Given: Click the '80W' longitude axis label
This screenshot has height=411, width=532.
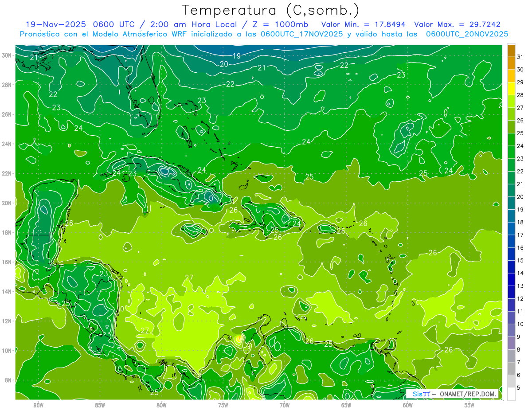Looking at the screenshot, I should pyautogui.click(x=161, y=405).
